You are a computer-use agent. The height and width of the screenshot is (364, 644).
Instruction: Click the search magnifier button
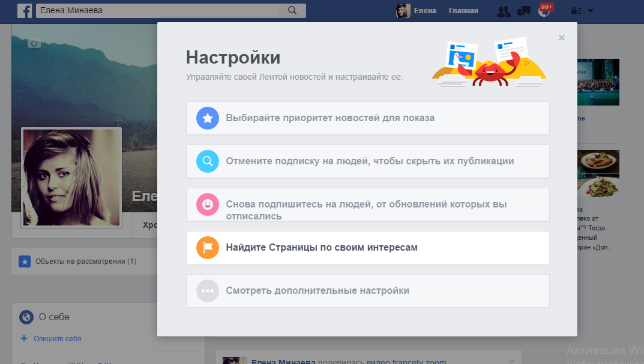coord(292,11)
